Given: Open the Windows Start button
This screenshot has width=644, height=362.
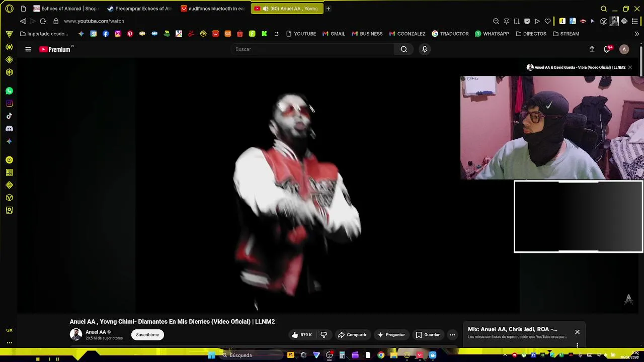Looking at the screenshot, I should click(x=211, y=355).
